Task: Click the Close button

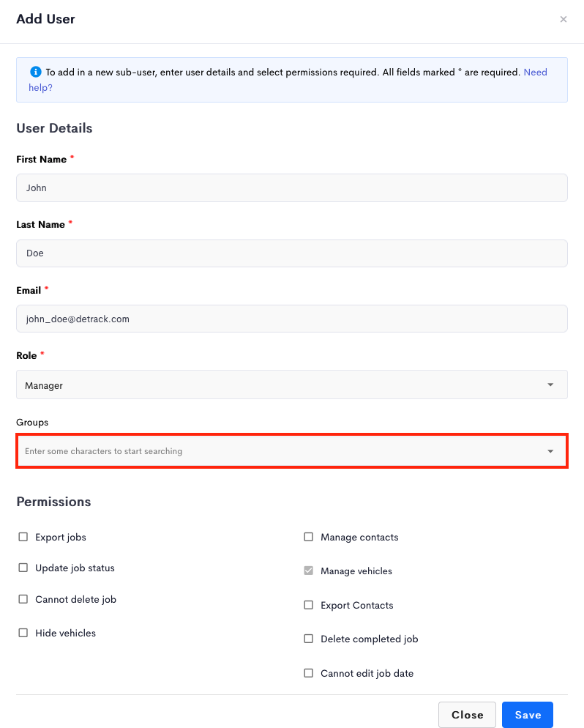Action: [467, 715]
